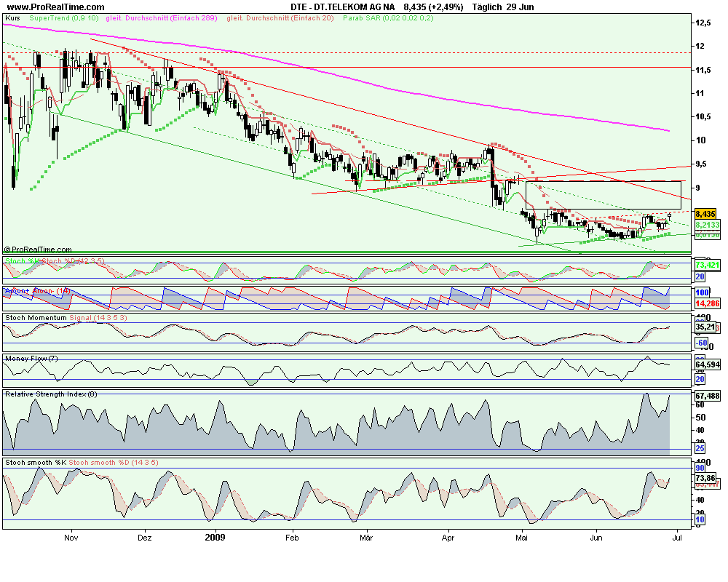Click the 64,594 Money Flow value tag
The height and width of the screenshot is (582, 728).
pyautogui.click(x=707, y=364)
